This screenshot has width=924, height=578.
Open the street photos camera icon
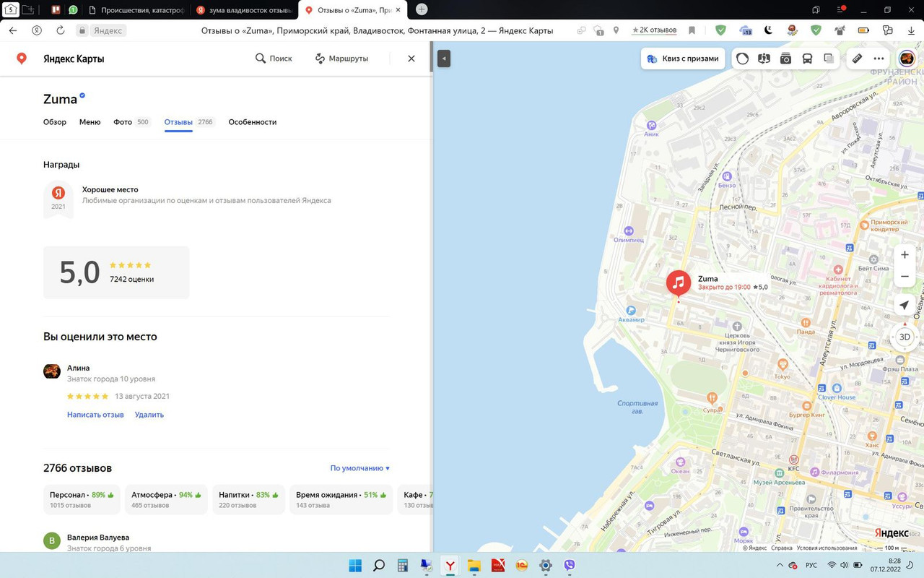click(x=785, y=59)
